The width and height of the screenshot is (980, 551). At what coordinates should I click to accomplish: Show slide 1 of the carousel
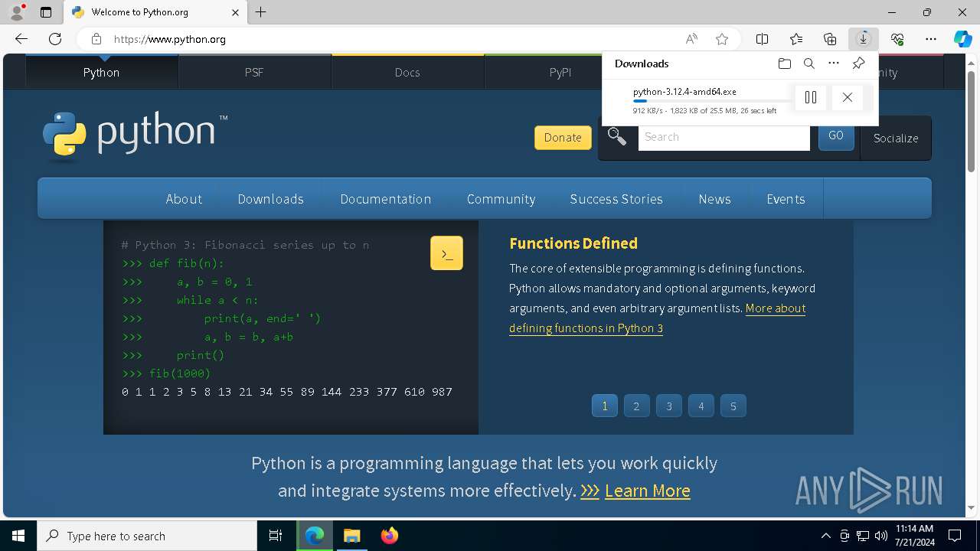[605, 406]
